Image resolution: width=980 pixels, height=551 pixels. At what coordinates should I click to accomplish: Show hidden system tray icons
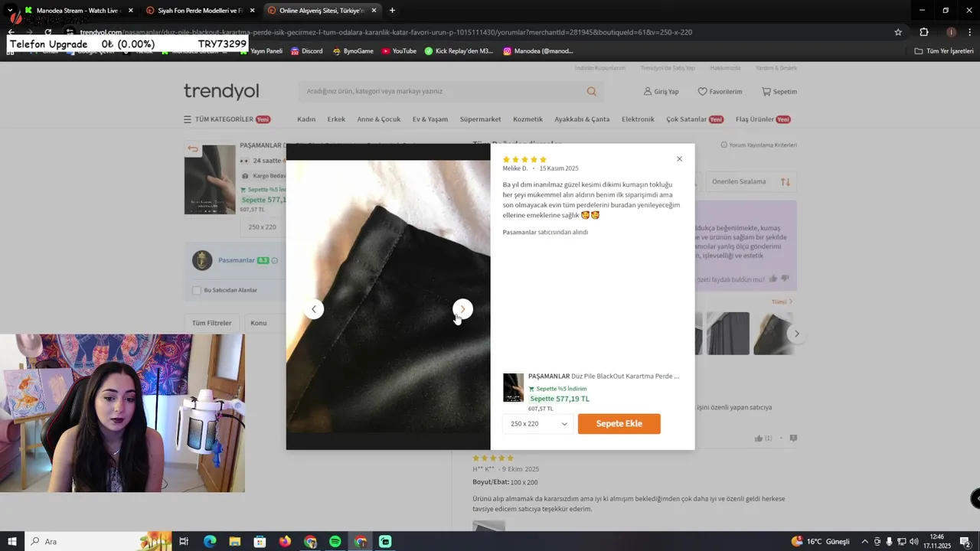coord(865,542)
